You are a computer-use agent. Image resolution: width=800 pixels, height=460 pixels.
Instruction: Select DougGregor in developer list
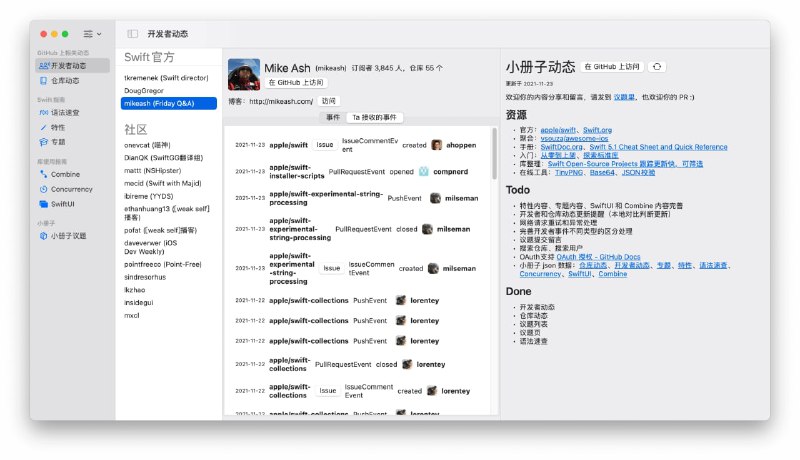[x=168, y=91]
